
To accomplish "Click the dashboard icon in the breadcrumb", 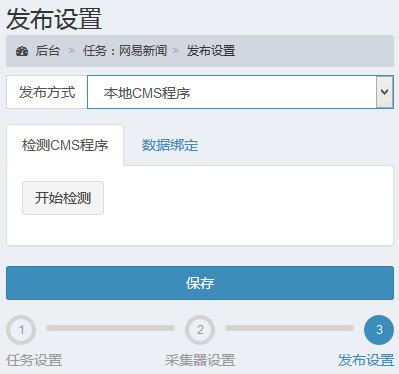I will 22,51.
